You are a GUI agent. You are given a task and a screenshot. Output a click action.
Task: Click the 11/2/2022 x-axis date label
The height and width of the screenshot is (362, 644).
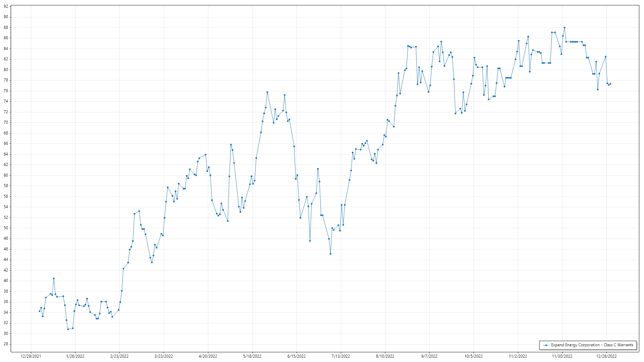pos(518,356)
